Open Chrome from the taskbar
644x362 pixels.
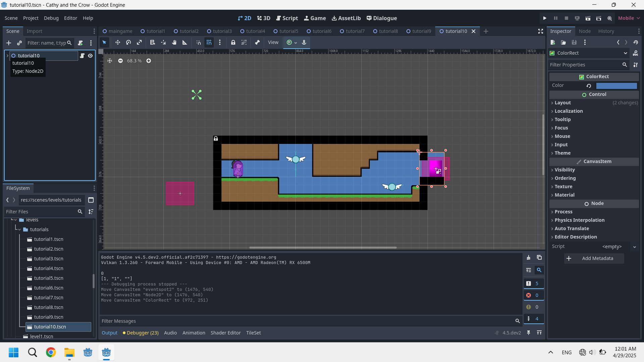(51, 352)
